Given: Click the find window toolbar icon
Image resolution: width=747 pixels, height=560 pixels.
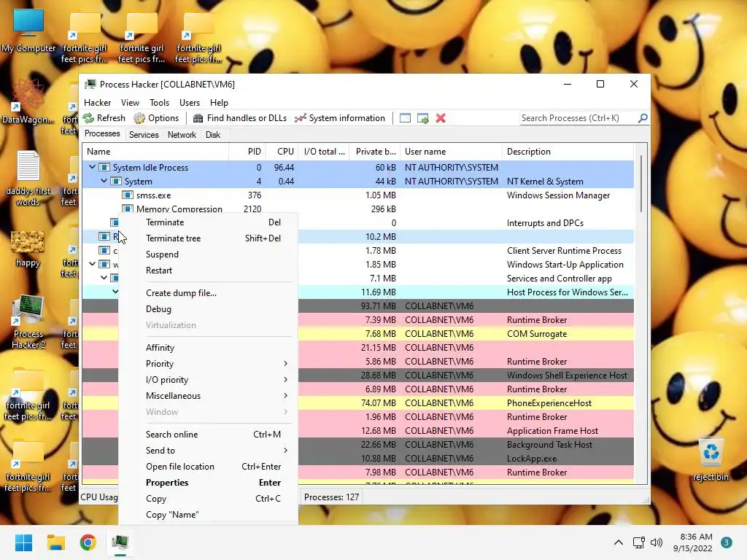Looking at the screenshot, I should click(x=405, y=118).
